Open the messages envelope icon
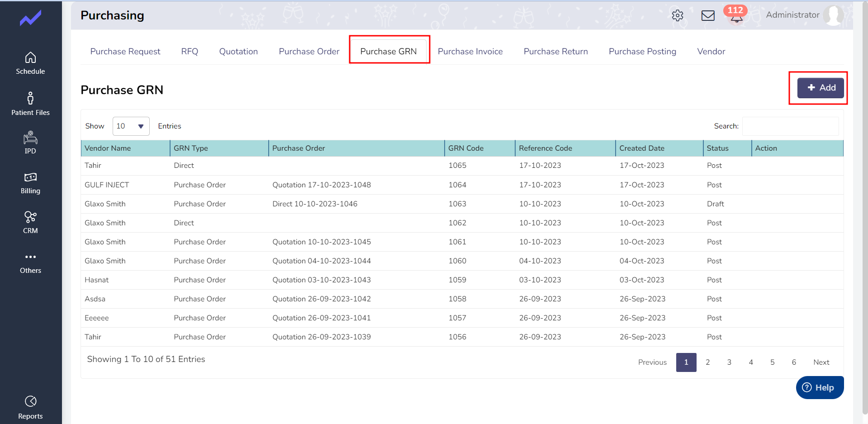Screen dimensions: 868x424 (x=708, y=15)
